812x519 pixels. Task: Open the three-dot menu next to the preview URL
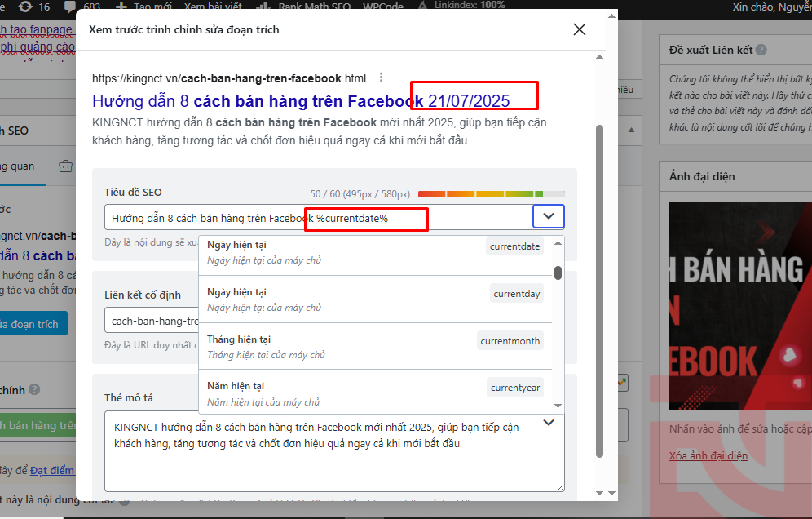(382, 78)
